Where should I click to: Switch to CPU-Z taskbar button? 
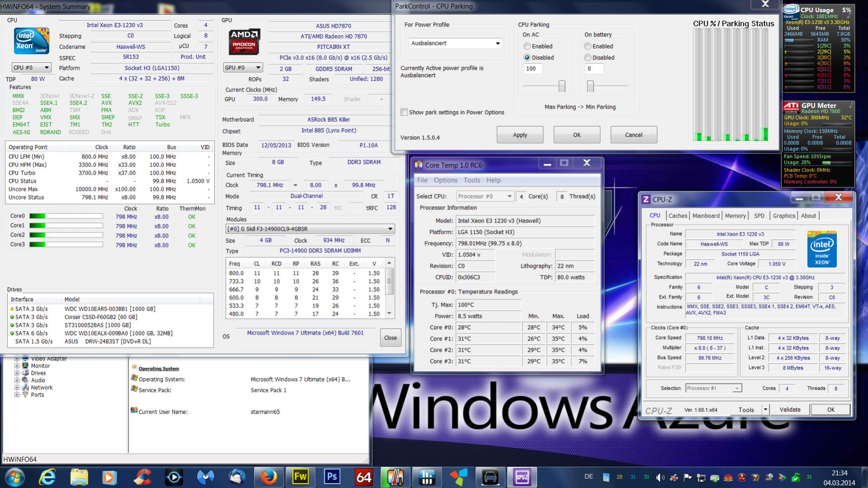point(522,477)
